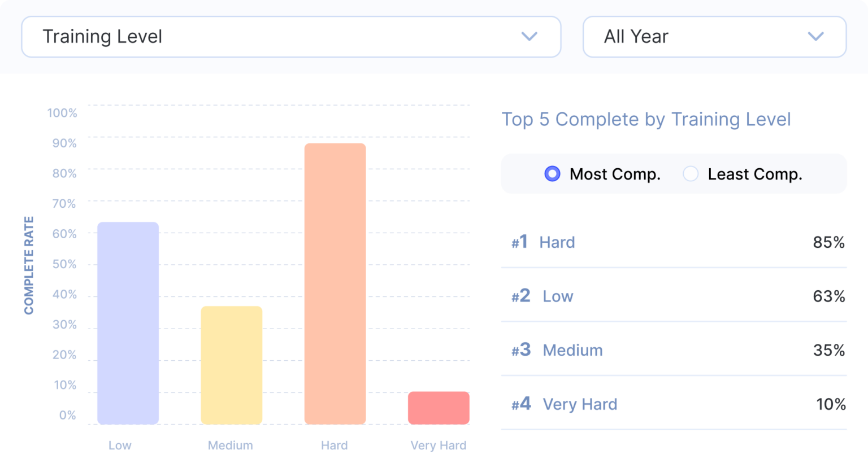
Task: Click the 85% value for Hard
Action: [828, 242]
